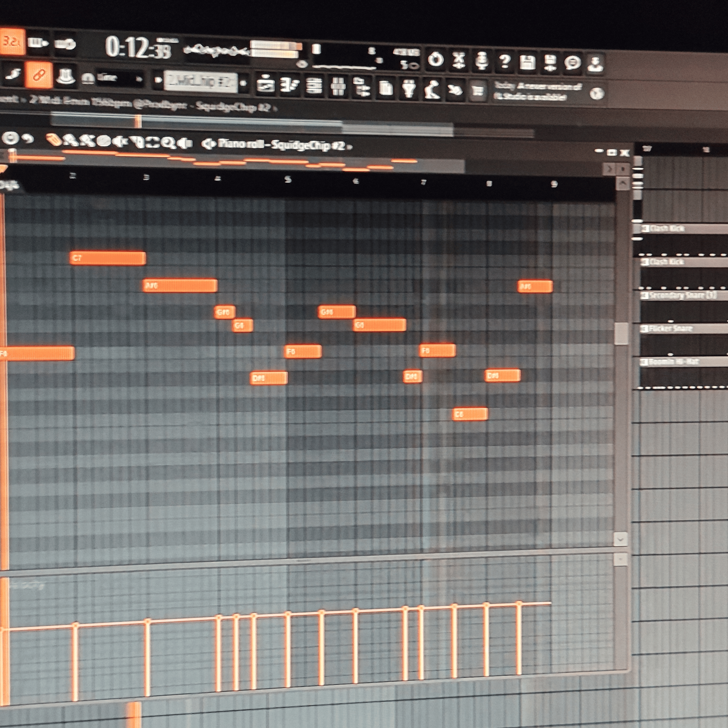Click the C7 note in piano roll
This screenshot has width=728, height=728.
coord(107,258)
